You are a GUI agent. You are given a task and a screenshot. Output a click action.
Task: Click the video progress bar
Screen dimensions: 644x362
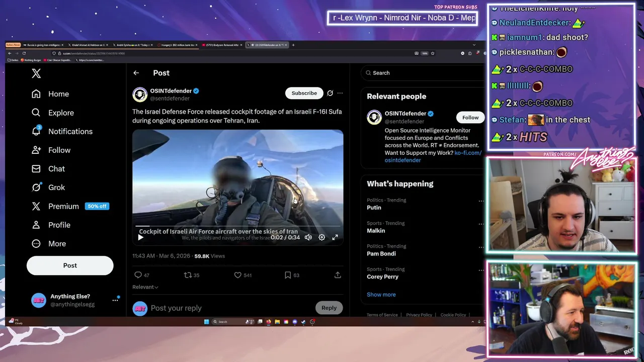tap(237, 227)
